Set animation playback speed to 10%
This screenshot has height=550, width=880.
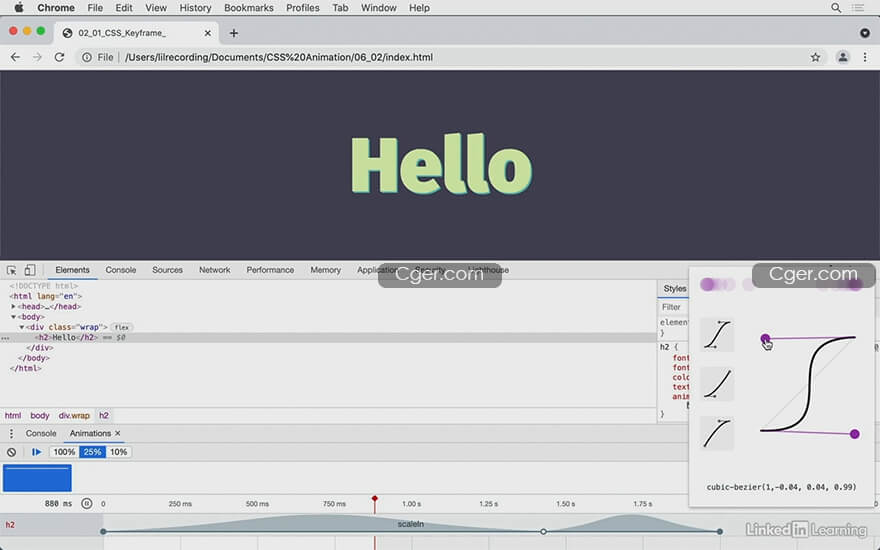(118, 452)
